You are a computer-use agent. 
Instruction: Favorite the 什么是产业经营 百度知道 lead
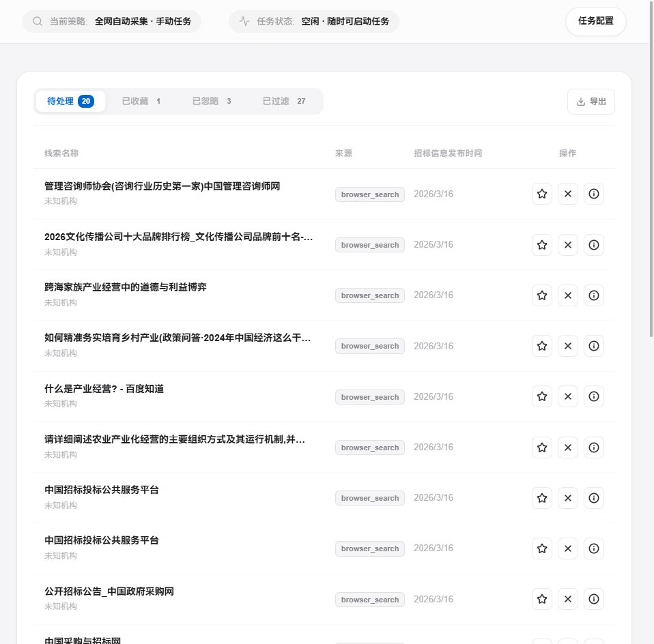coord(542,396)
